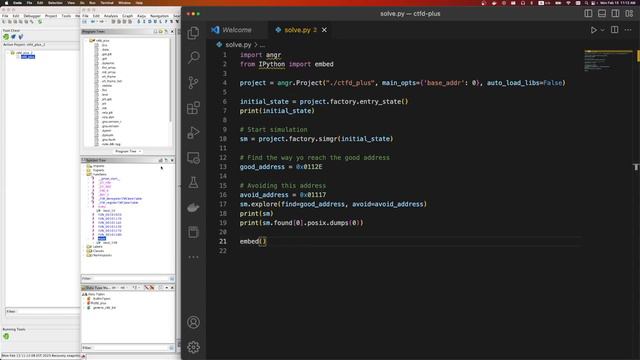Open the Analysis menu in CodeBrowser
The height and width of the screenshot is (360, 640).
coord(111,16)
